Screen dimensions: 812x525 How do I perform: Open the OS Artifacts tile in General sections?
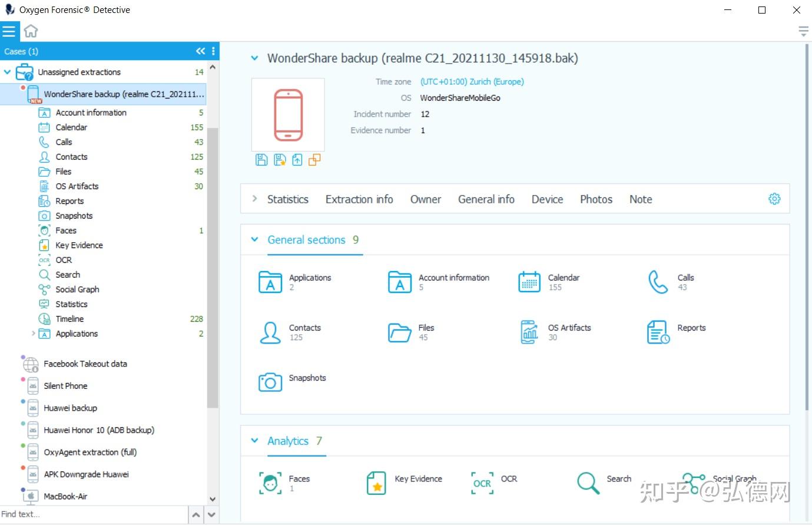[x=555, y=332]
